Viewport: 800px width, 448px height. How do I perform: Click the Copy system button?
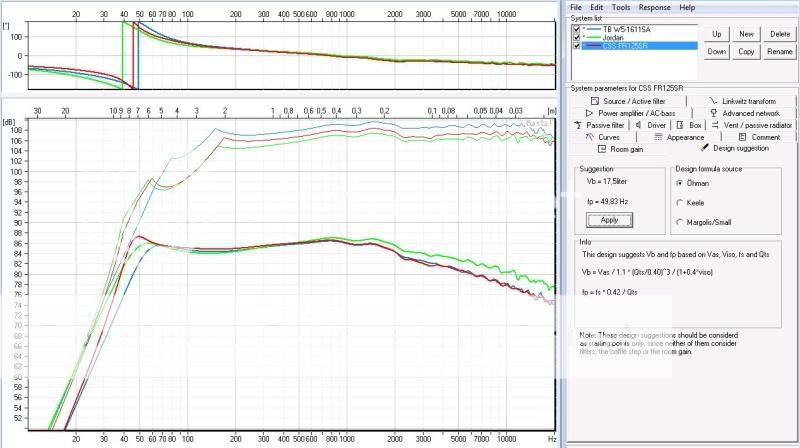click(x=746, y=51)
